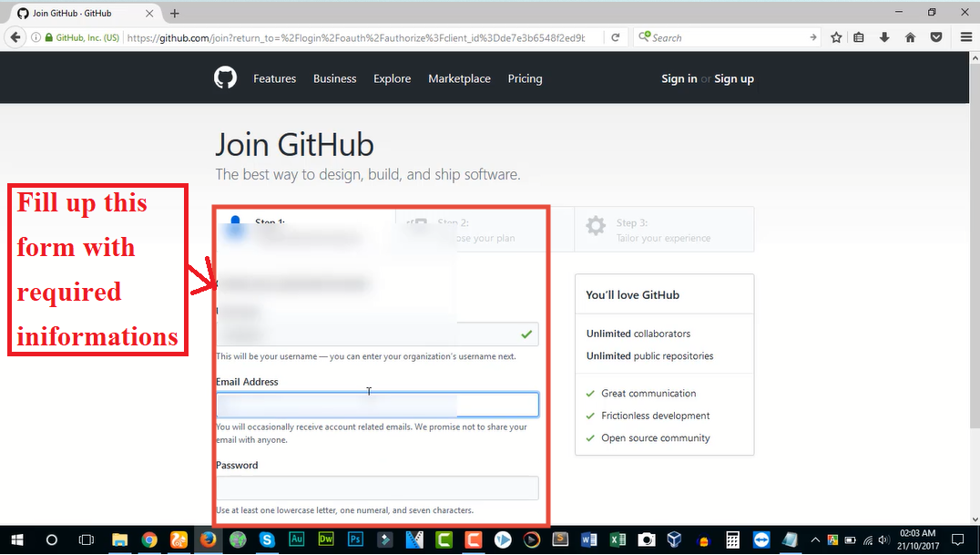This screenshot has width=980, height=555.
Task: Open the Camera app in taskbar
Action: click(647, 540)
